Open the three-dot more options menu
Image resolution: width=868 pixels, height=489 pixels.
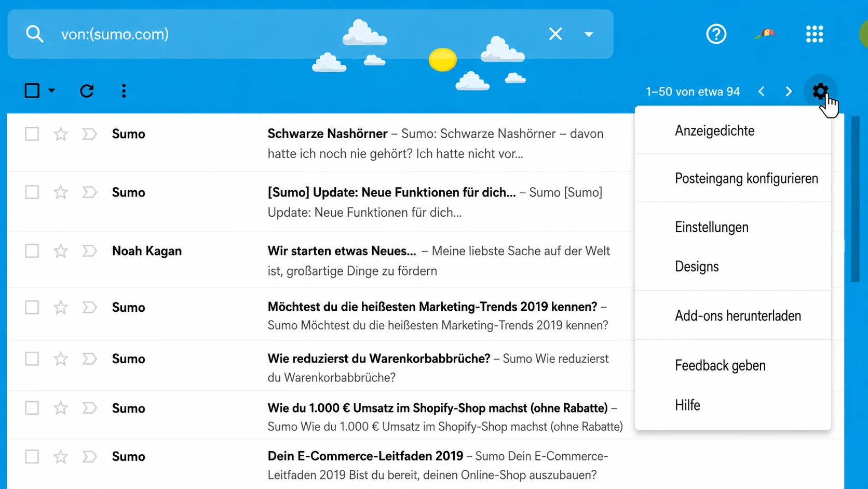click(x=124, y=91)
